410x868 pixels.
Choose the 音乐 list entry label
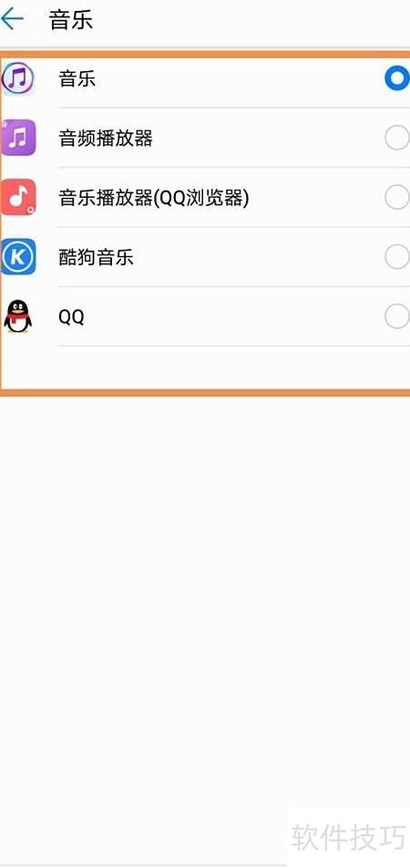[77, 79]
